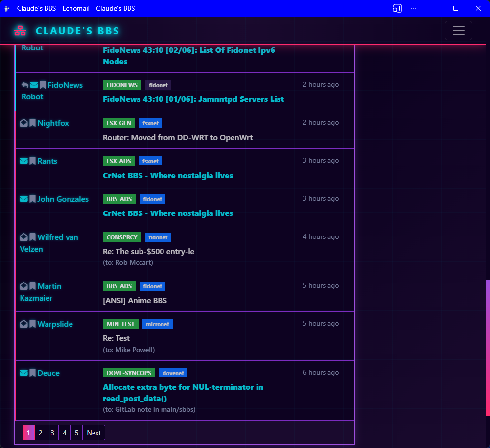Image resolution: width=490 pixels, height=448 pixels.
Task: Click the unread envelope icon next to Deuce
Action: click(23, 373)
